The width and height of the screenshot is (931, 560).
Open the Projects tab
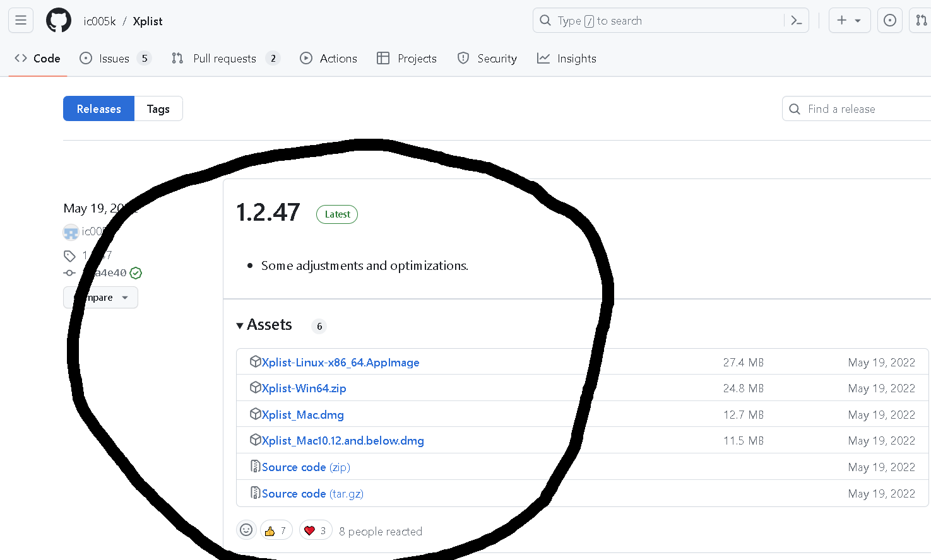406,59
